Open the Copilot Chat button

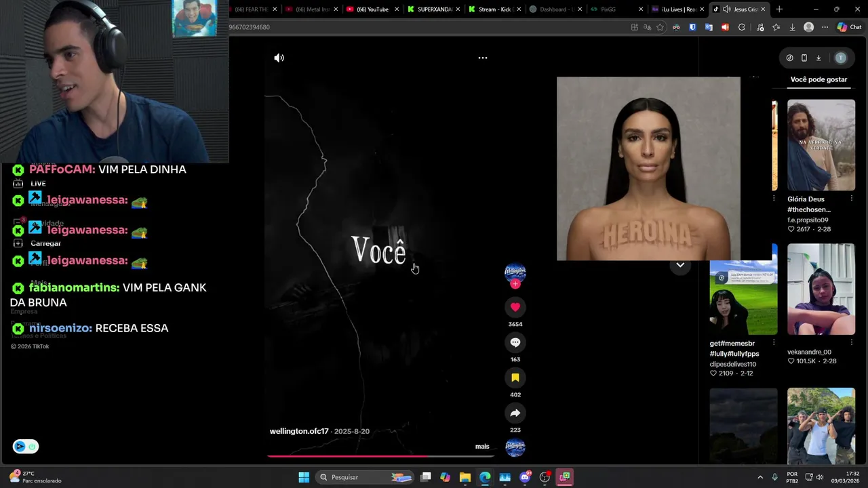[x=849, y=27]
